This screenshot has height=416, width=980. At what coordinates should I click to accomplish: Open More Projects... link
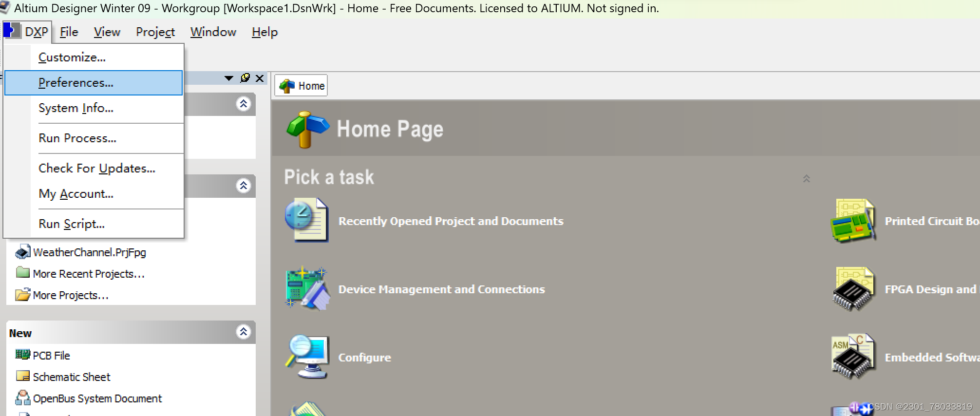[x=71, y=295]
